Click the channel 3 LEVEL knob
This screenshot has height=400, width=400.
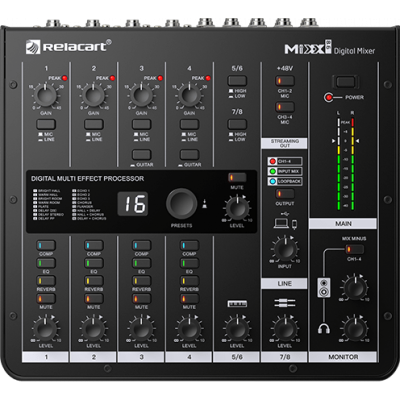(x=142, y=328)
